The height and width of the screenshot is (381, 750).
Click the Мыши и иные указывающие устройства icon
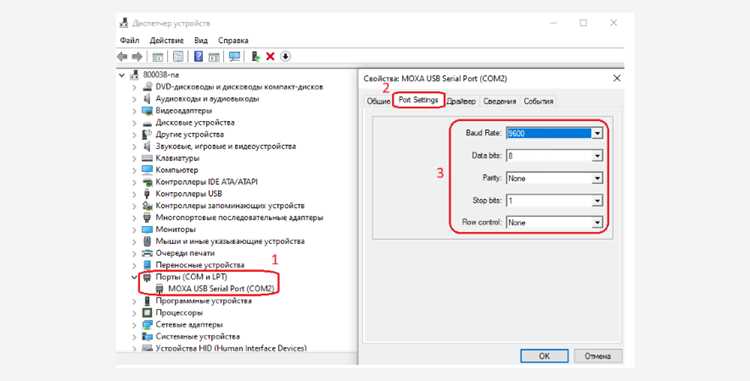(147, 241)
